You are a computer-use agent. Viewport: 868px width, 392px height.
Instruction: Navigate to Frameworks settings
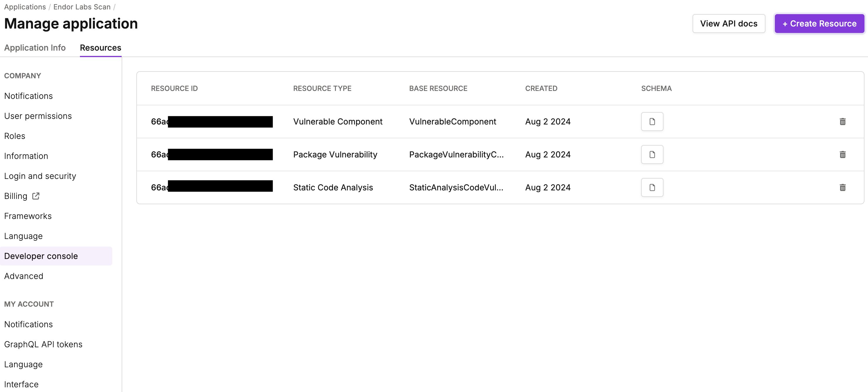[28, 216]
